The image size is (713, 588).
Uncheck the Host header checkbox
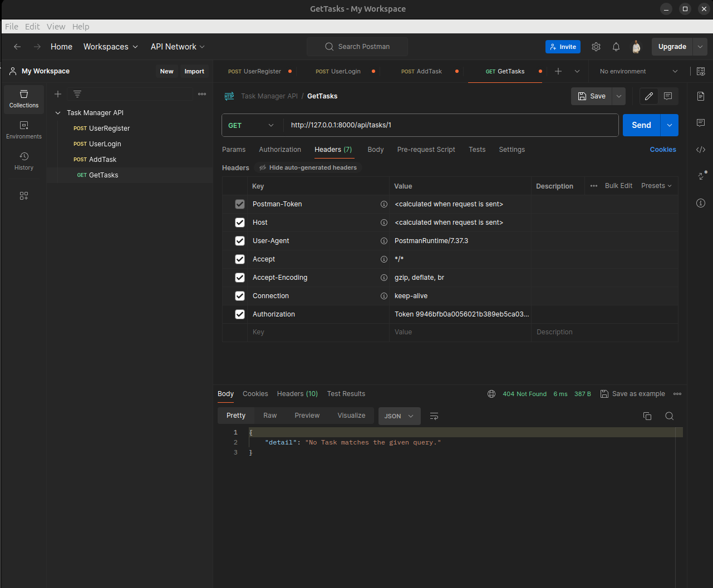[x=240, y=223]
